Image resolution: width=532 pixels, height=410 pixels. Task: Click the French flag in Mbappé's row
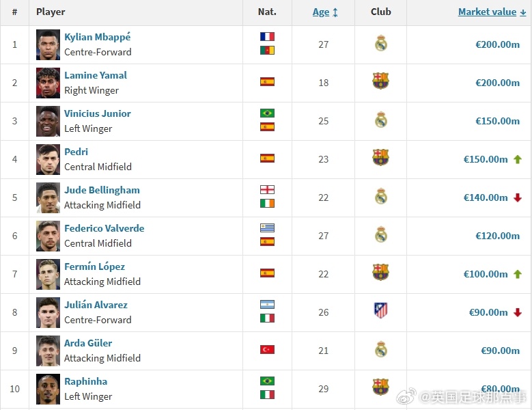(x=267, y=37)
